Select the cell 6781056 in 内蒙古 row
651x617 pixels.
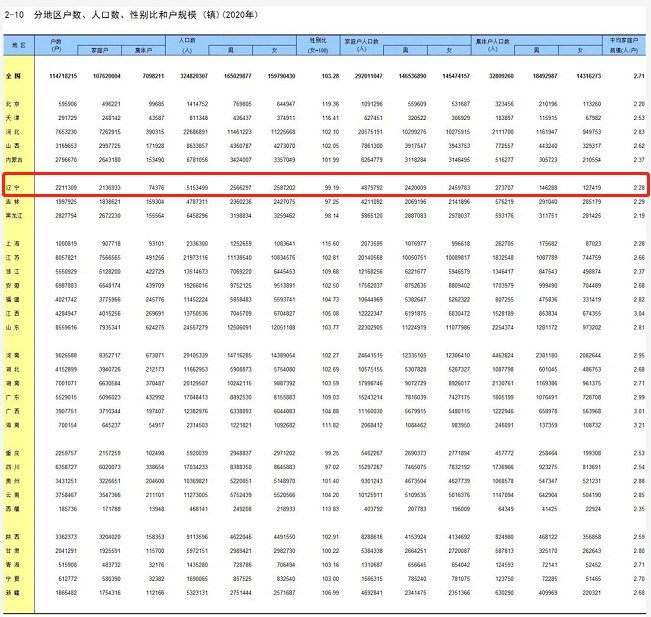click(197, 160)
